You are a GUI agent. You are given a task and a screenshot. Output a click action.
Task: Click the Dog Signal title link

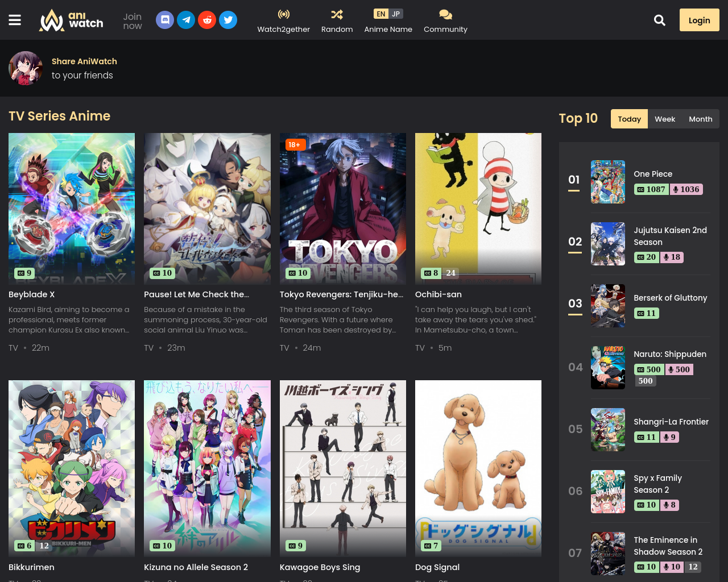pyautogui.click(x=437, y=567)
